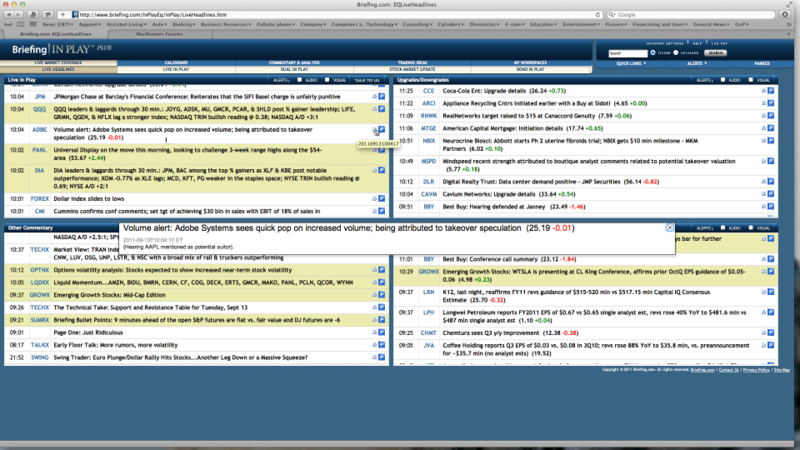The width and height of the screenshot is (800, 450).
Task: Click small page icon on Appliance Recycling ARCI row
Action: tap(764, 103)
